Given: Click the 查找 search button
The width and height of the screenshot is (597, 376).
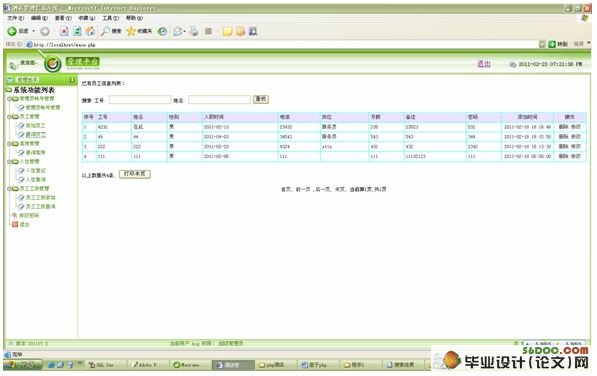Looking at the screenshot, I should [261, 99].
